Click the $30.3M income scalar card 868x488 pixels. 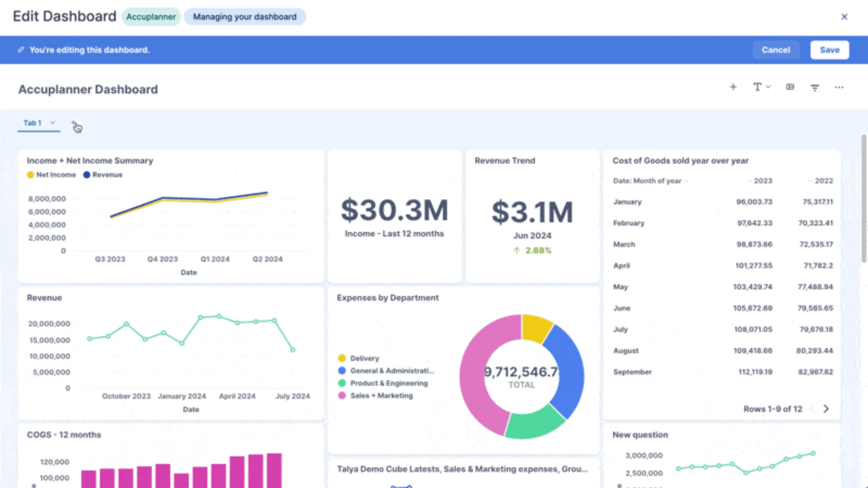tap(395, 210)
